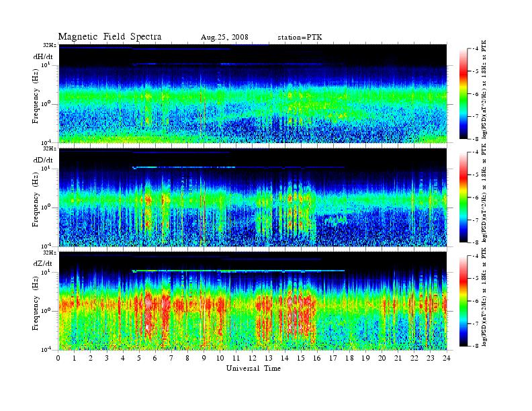Click the time axis tick label 13

click(269, 358)
